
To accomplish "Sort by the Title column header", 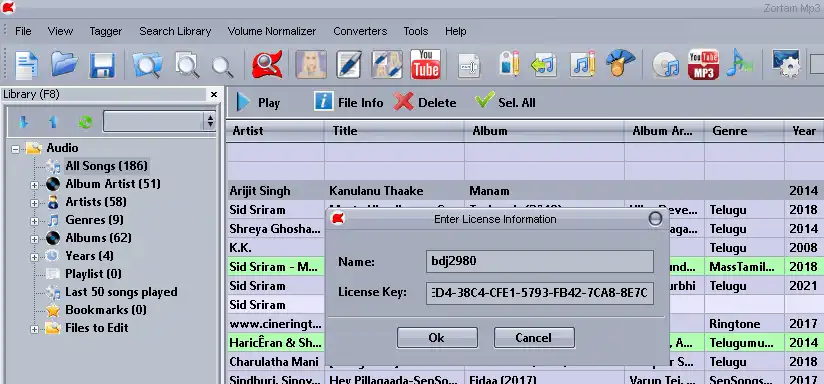I will [395, 131].
